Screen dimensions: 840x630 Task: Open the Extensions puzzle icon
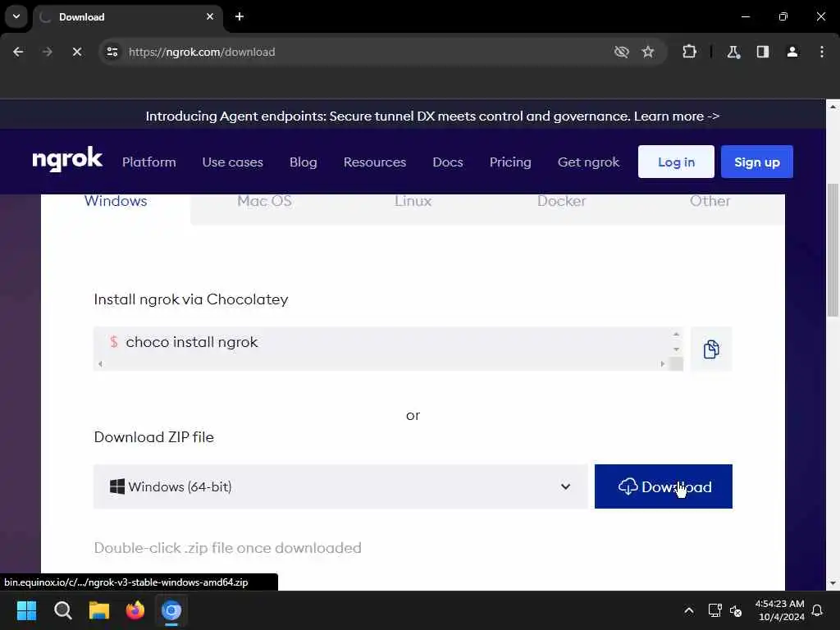coord(689,52)
